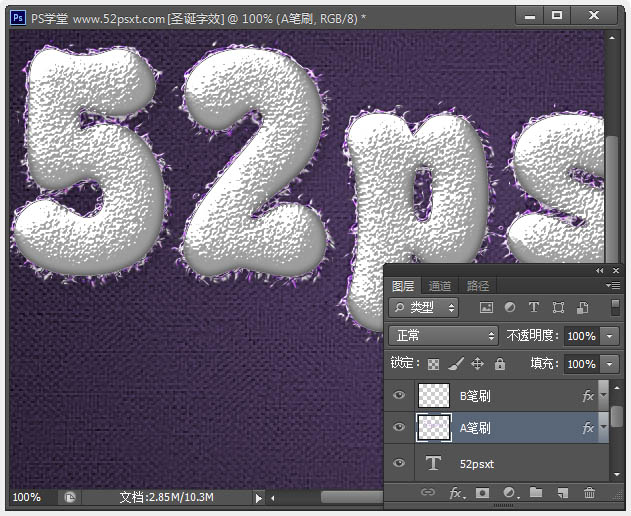Create a new layer group
Screen dimensions: 631x516
[x=536, y=493]
